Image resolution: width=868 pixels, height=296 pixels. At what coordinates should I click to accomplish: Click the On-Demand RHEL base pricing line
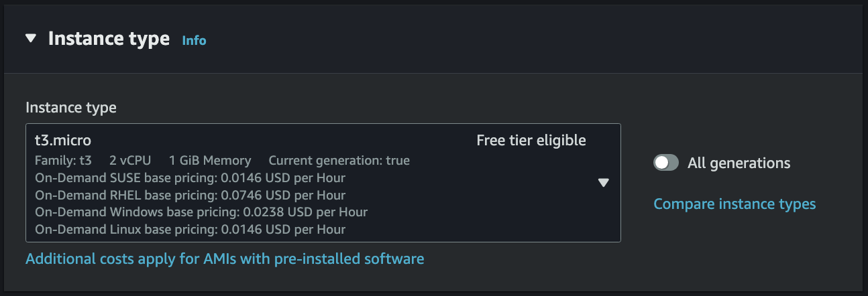pyautogui.click(x=190, y=196)
